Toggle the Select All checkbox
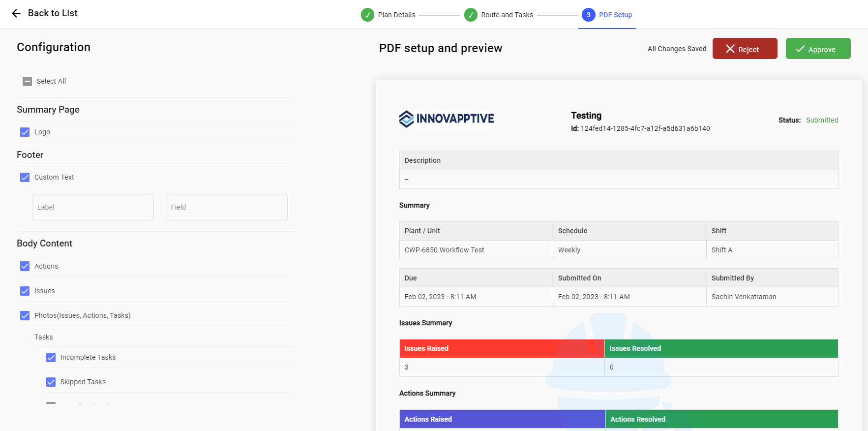This screenshot has width=868, height=431. pos(28,81)
